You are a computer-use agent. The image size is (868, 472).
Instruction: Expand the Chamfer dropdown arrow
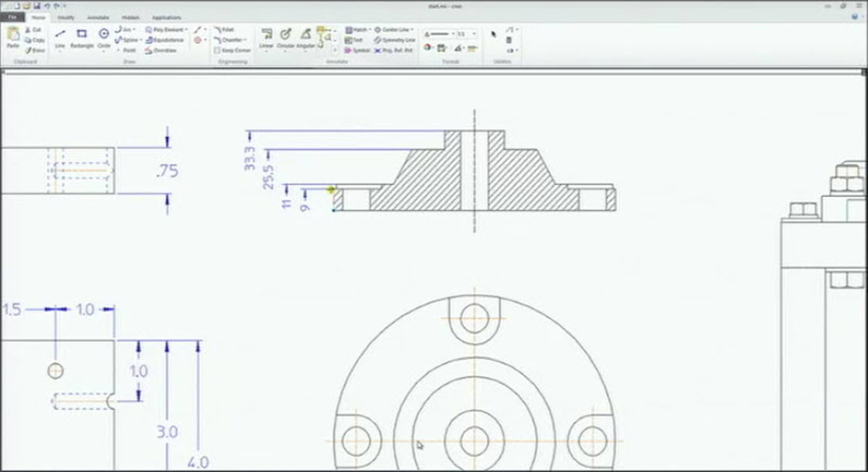point(246,40)
